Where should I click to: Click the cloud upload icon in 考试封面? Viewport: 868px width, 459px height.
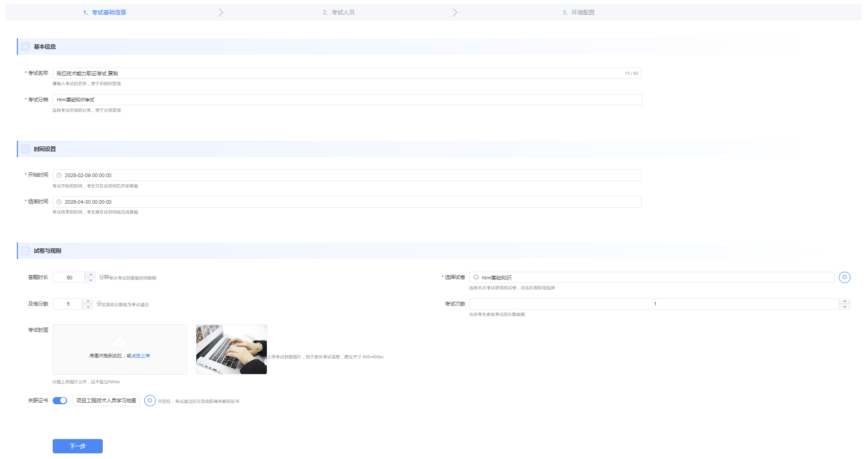pos(120,342)
